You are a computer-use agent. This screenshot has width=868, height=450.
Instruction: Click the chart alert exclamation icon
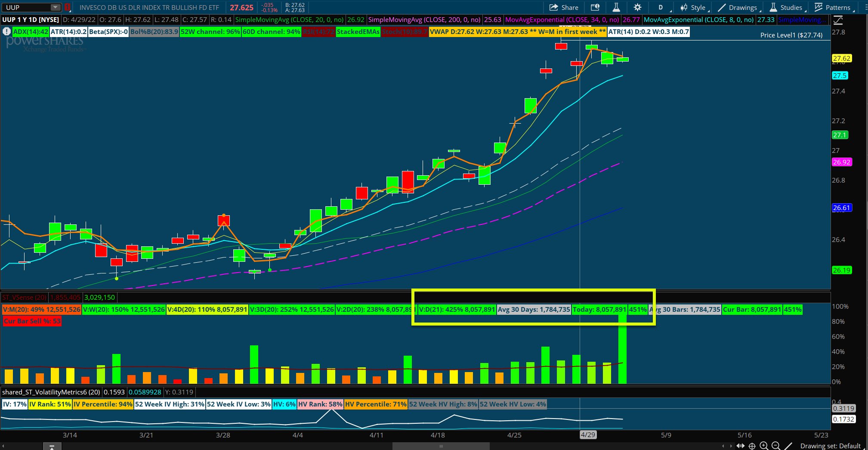click(6, 31)
